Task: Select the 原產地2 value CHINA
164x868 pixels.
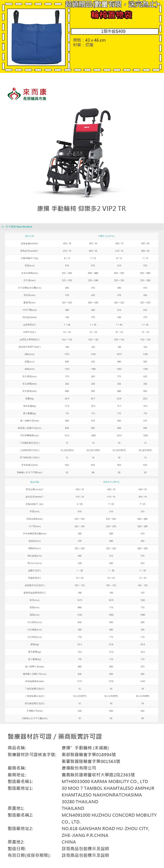Action: click(x=69, y=842)
